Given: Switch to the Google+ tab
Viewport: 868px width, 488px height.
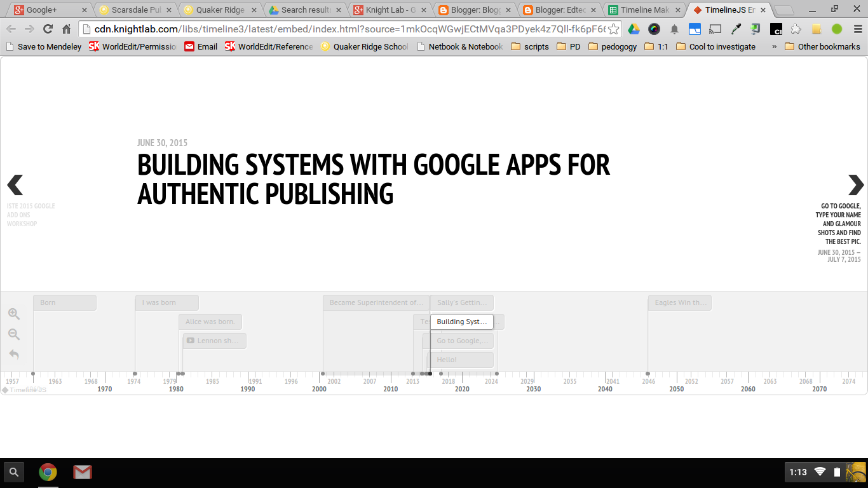Looking at the screenshot, I should pos(50,10).
